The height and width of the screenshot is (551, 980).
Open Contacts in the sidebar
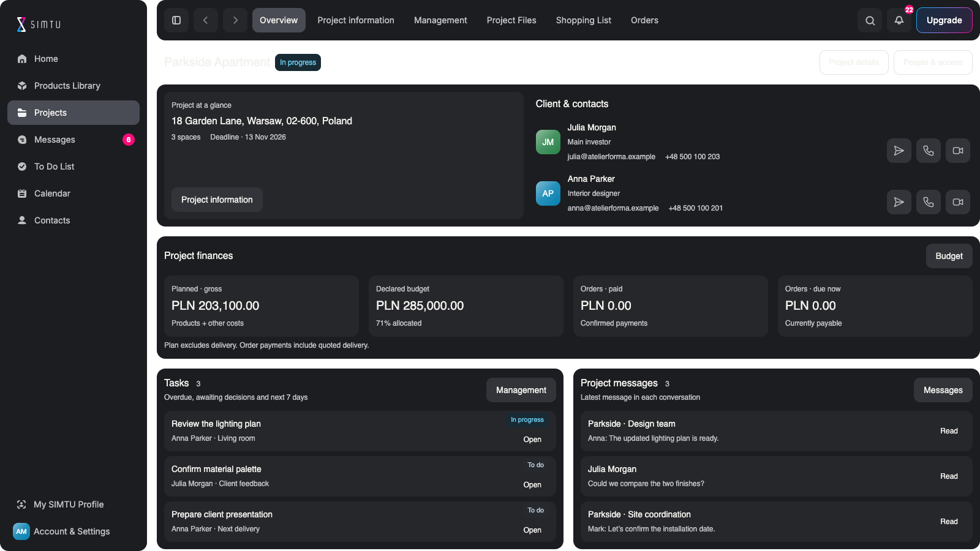73,220
